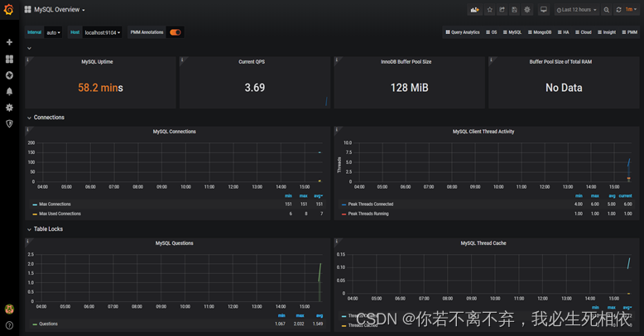
Task: Sort Questions legend by max column
Action: (x=300, y=315)
